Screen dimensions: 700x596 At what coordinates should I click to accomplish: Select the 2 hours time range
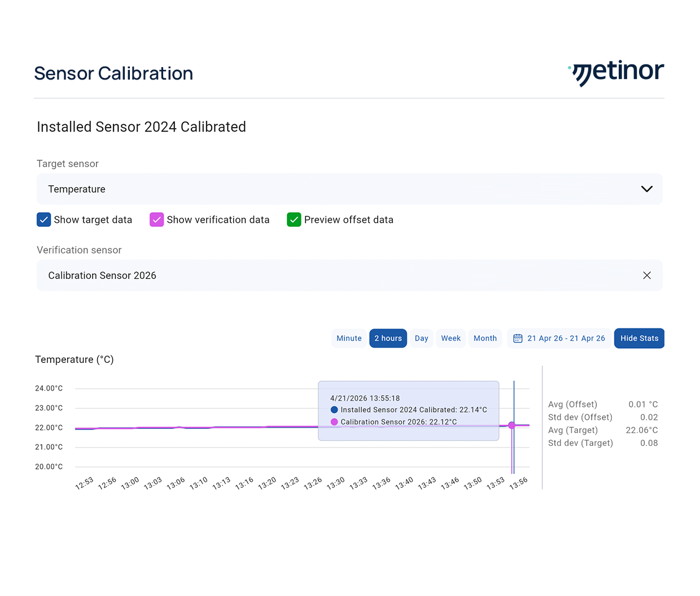(388, 339)
